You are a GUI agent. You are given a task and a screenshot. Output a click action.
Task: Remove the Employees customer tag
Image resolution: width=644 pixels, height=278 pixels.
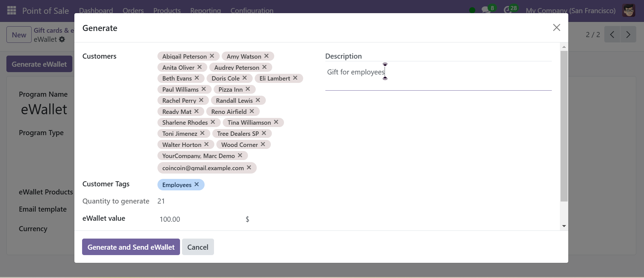tap(197, 184)
